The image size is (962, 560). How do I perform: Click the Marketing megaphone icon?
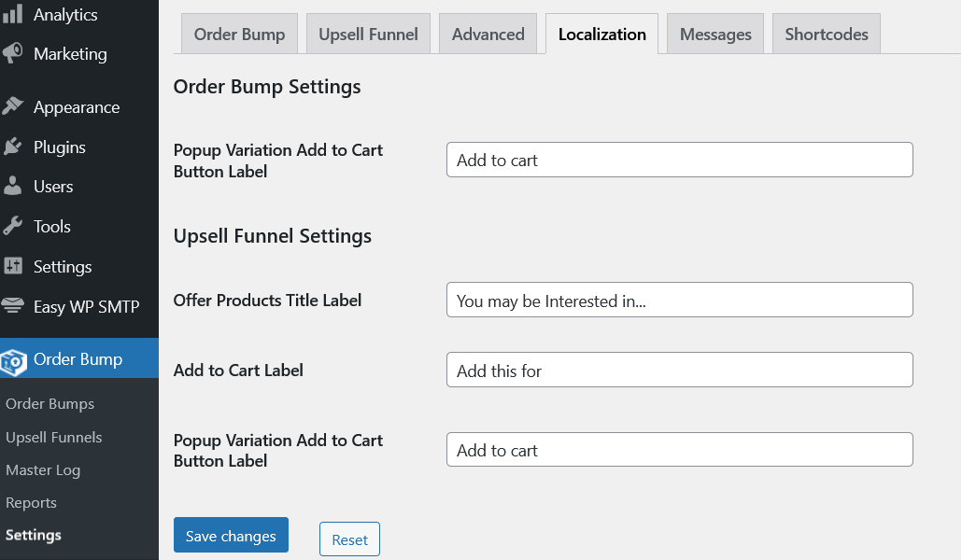(12, 54)
